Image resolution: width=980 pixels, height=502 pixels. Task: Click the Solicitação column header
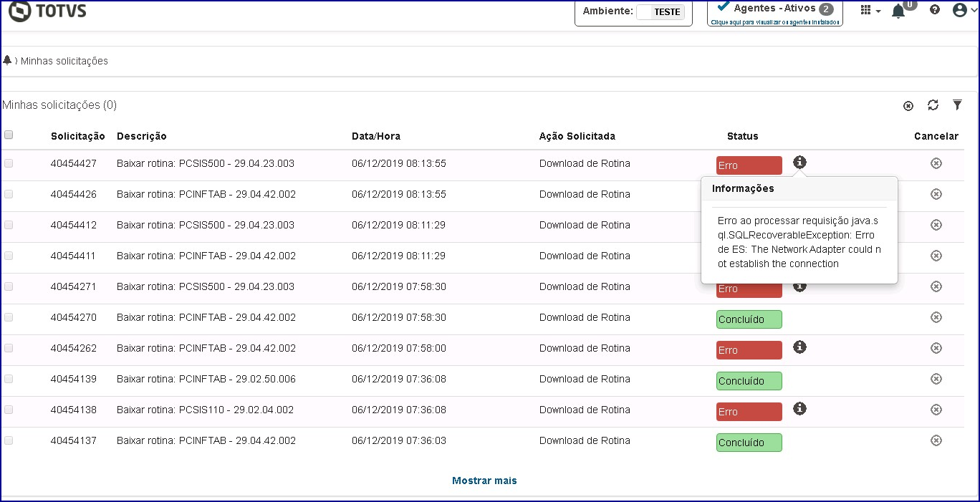point(77,136)
